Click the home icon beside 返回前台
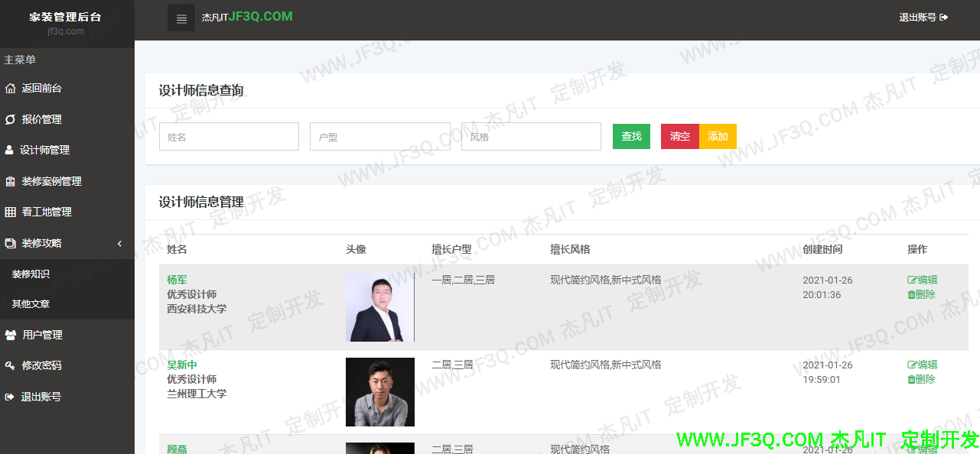The image size is (980, 454). coord(10,89)
